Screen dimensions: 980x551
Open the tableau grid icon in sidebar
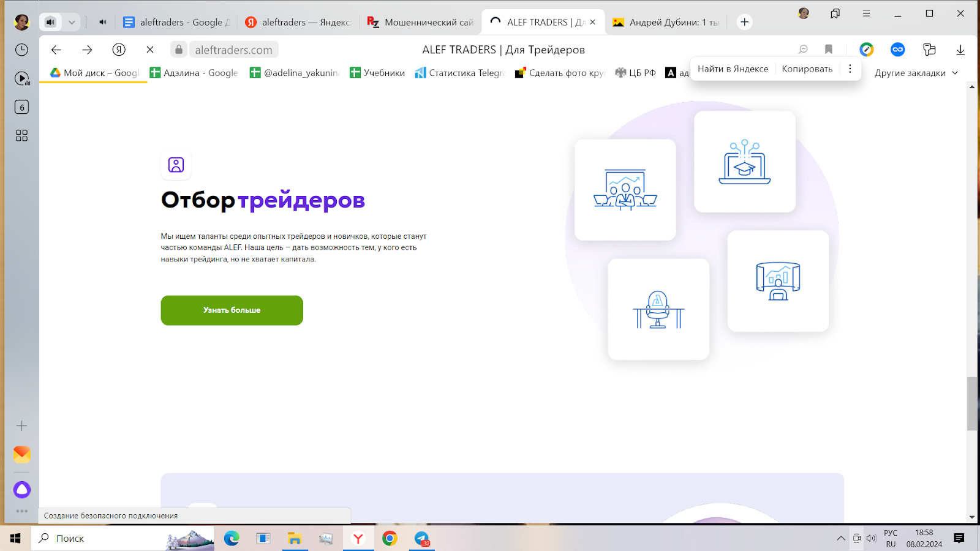pos(21,135)
